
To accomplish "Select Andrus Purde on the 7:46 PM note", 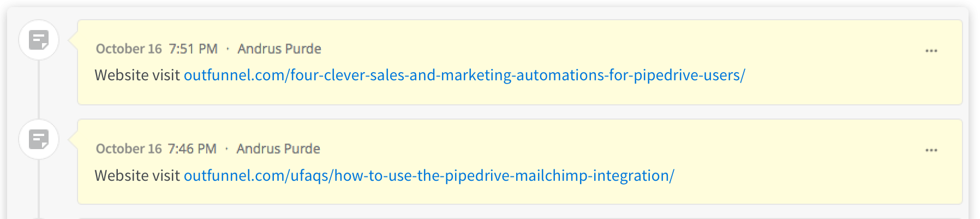I will pos(278,149).
